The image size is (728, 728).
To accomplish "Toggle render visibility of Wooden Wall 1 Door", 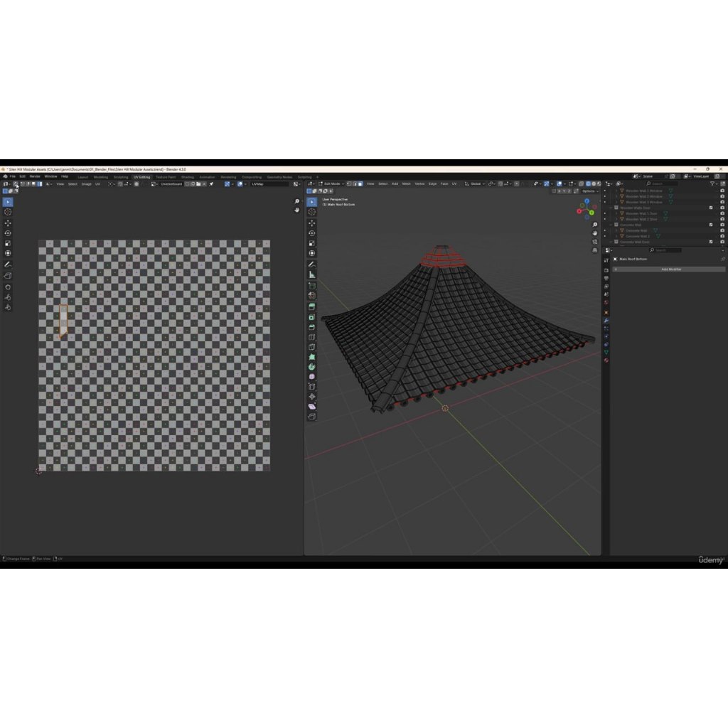I will point(722,213).
